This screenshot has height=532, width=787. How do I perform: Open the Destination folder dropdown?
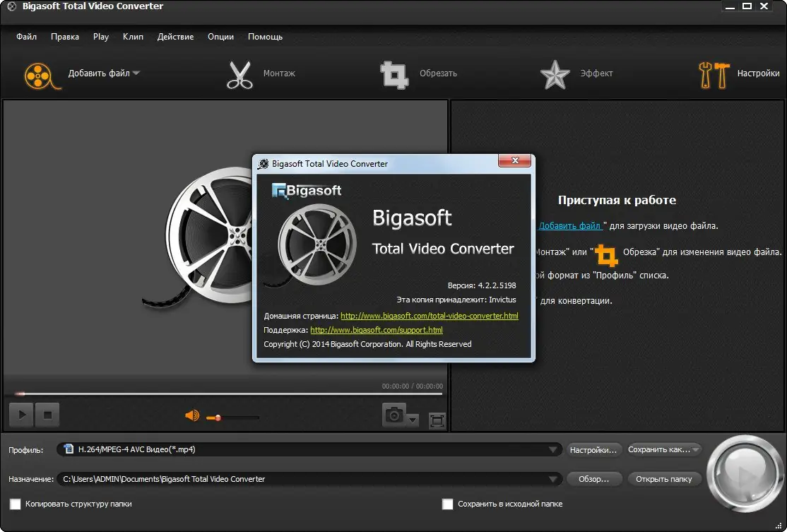point(552,479)
